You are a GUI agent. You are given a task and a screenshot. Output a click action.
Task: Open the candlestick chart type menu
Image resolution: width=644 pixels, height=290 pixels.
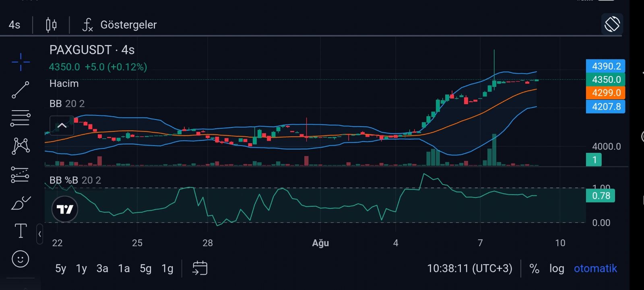tap(51, 25)
